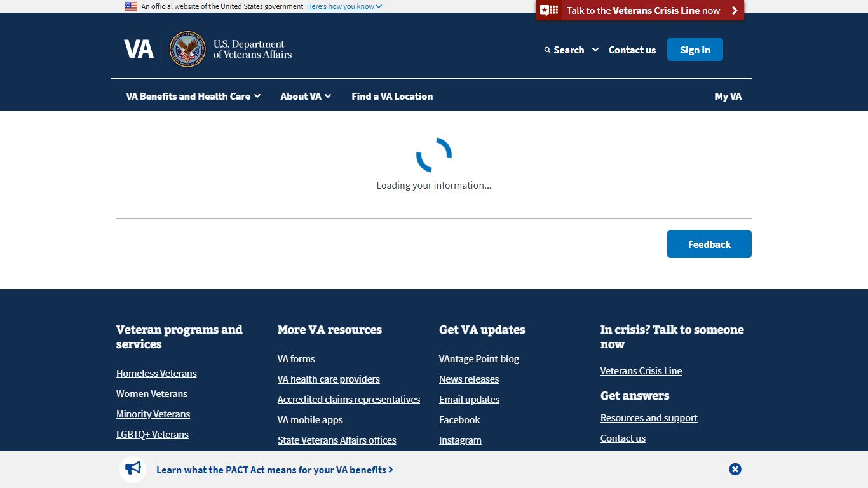Open Accredited claims representatives link
This screenshot has height=488, width=868.
pyautogui.click(x=349, y=400)
